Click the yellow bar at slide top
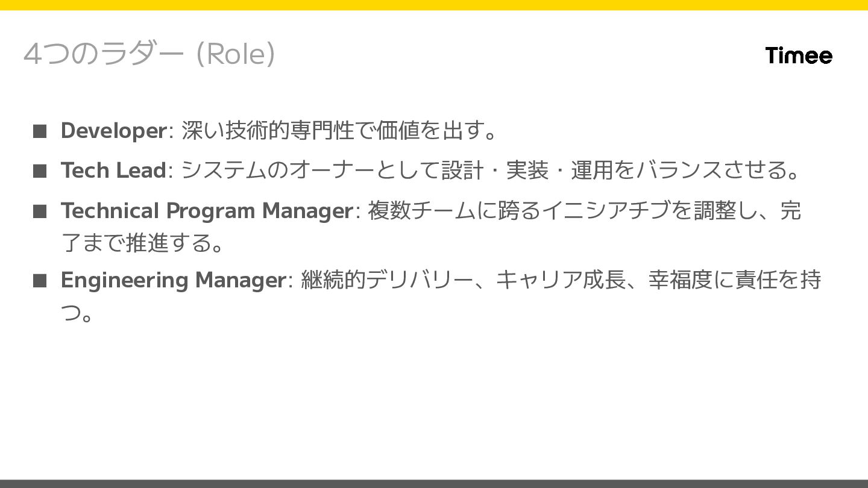This screenshot has height=488, width=868. 434,5
